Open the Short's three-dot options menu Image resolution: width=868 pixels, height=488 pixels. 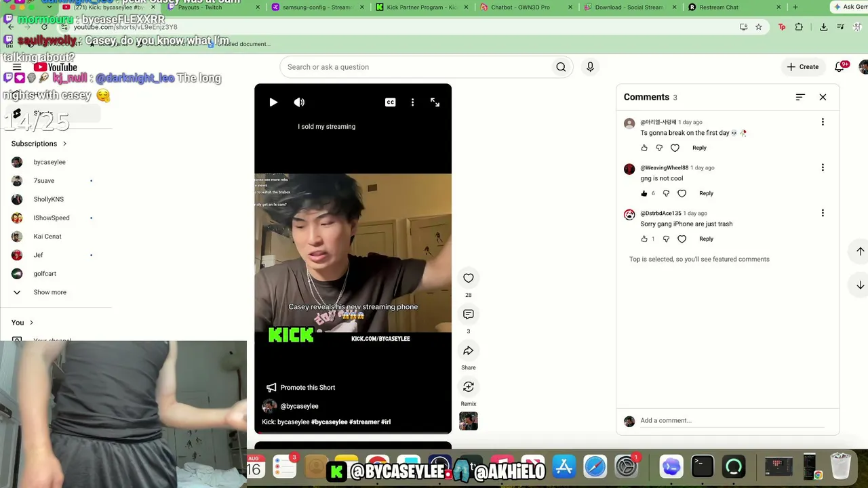click(x=412, y=102)
